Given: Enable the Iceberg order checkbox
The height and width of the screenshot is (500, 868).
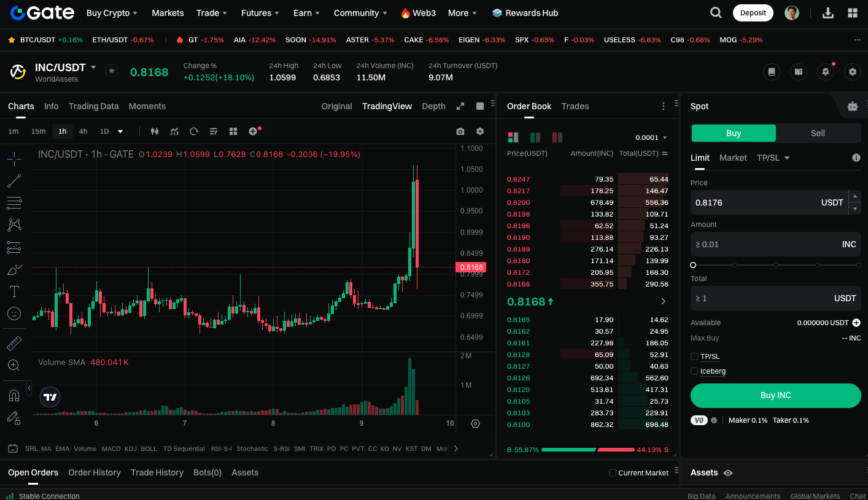Looking at the screenshot, I should tap(694, 371).
